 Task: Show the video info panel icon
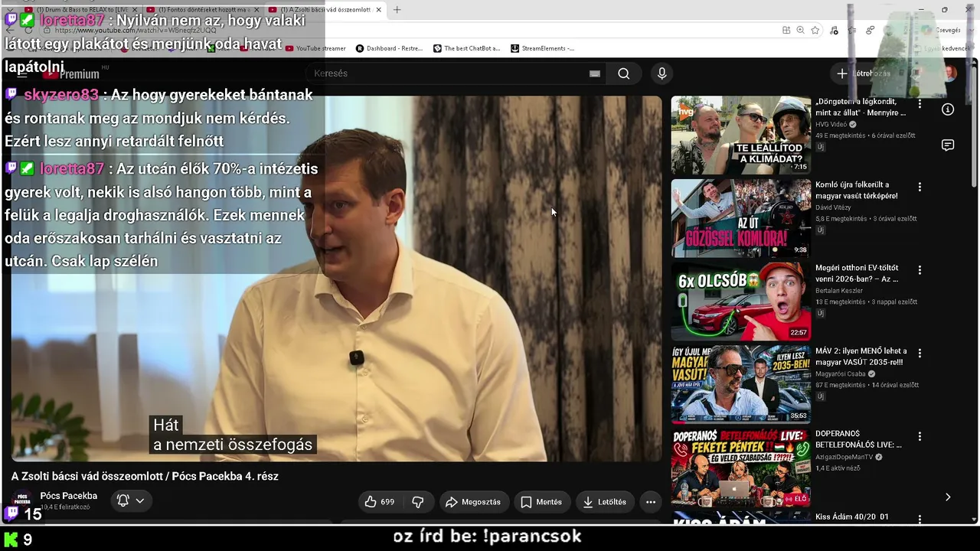coord(948,109)
